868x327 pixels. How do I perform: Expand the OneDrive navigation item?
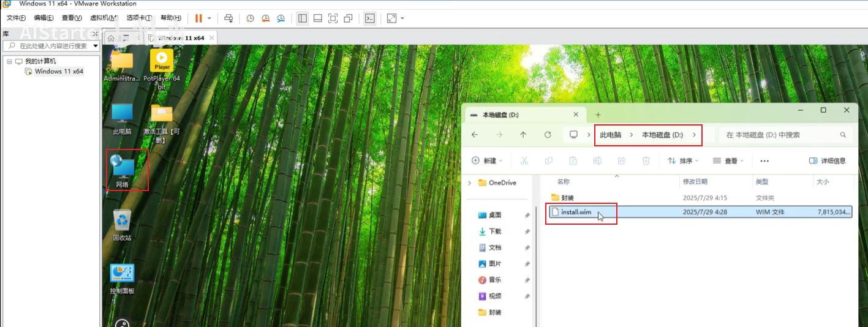point(470,182)
